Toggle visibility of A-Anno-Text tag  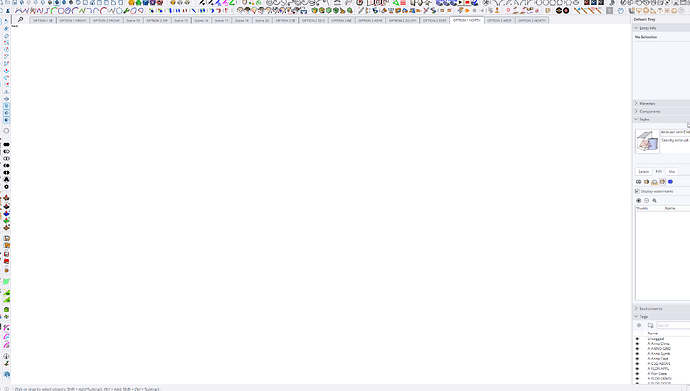click(x=637, y=358)
